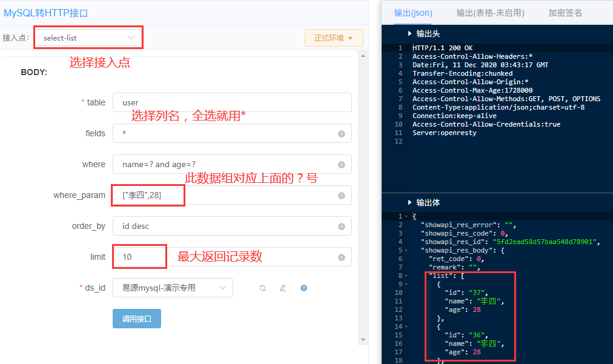Click the Connection:keep-alive header line
This screenshot has height=364, width=613.
click(x=454, y=116)
